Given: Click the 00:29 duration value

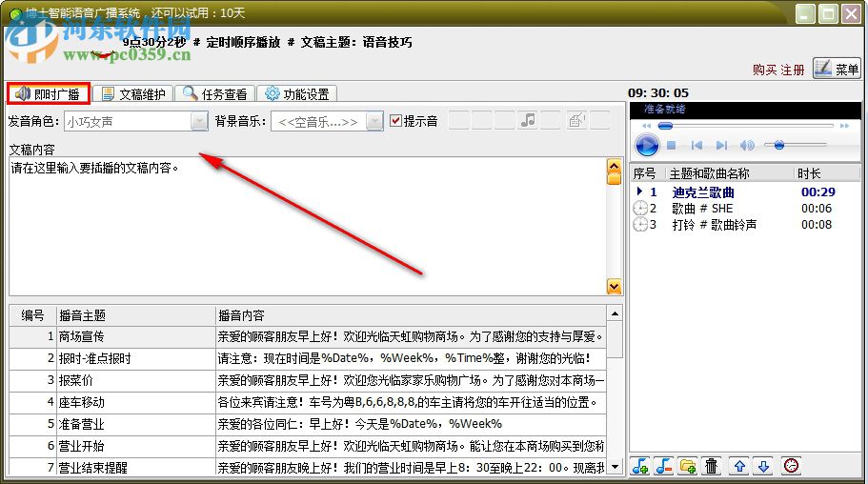Looking at the screenshot, I should pyautogui.click(x=818, y=192).
